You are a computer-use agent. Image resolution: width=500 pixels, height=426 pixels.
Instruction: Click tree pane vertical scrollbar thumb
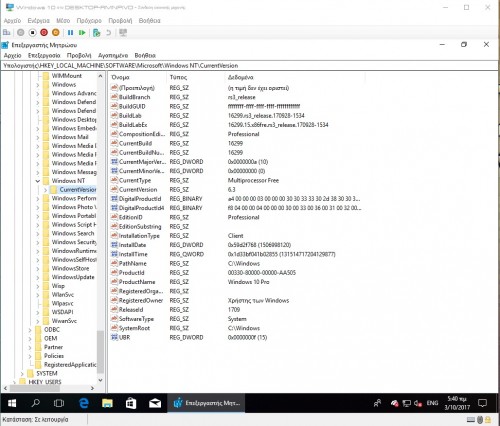pyautogui.click(x=100, y=352)
